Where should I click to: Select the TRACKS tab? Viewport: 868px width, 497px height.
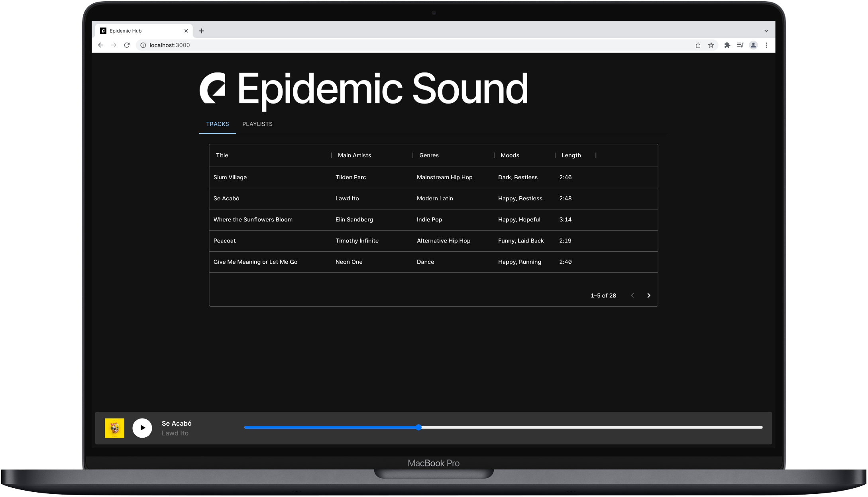217,124
